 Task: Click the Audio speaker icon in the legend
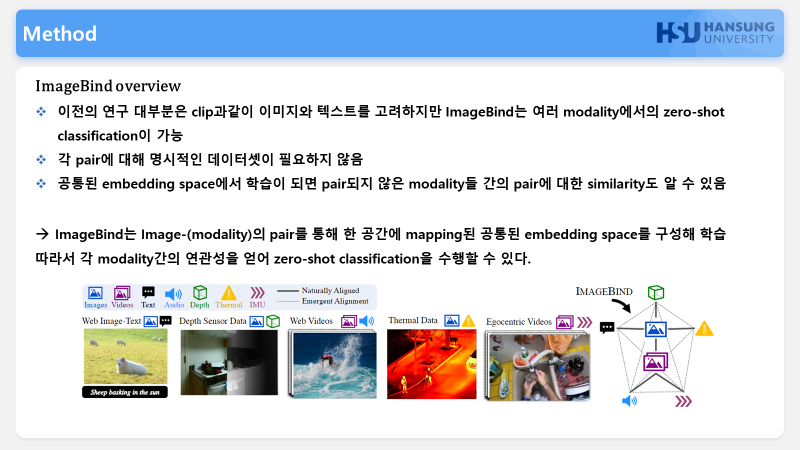(173, 294)
